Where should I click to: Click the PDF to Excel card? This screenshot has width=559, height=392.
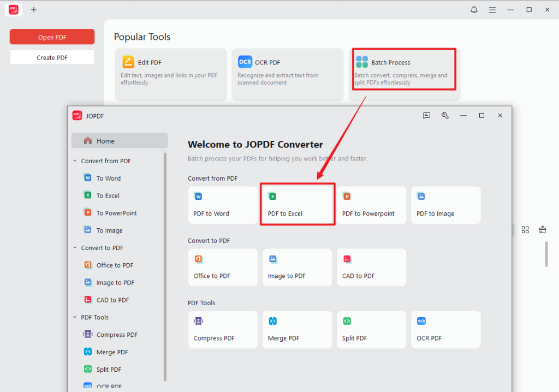[x=298, y=205]
